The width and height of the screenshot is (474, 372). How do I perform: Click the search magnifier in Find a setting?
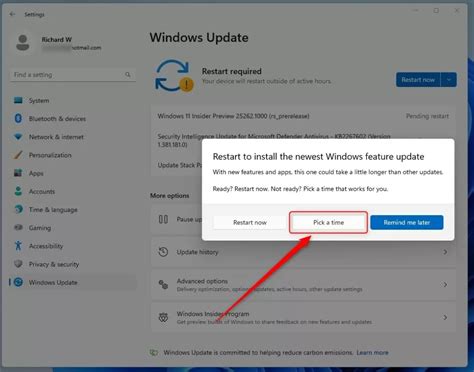128,75
